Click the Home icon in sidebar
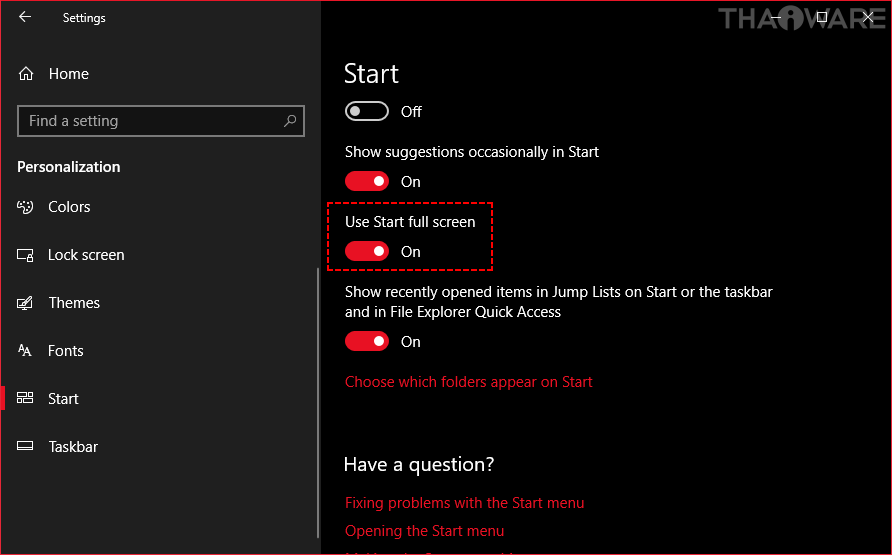This screenshot has width=892, height=555. (27, 74)
